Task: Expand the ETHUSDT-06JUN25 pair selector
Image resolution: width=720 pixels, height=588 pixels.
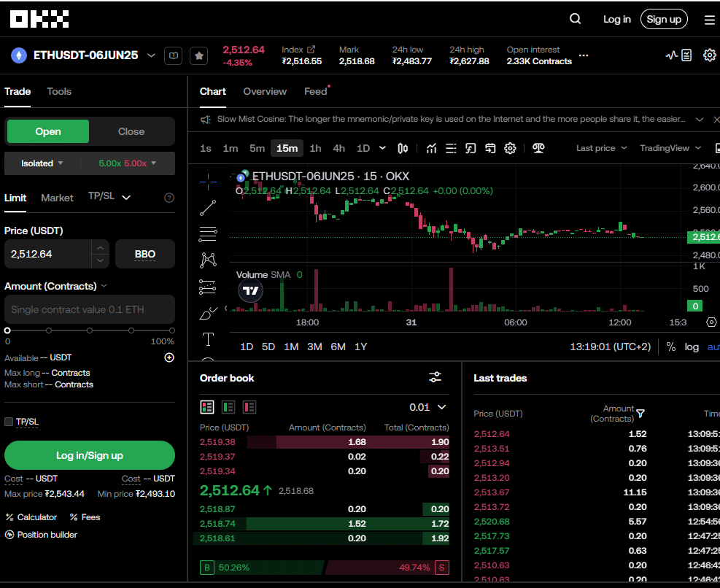Action: point(151,55)
